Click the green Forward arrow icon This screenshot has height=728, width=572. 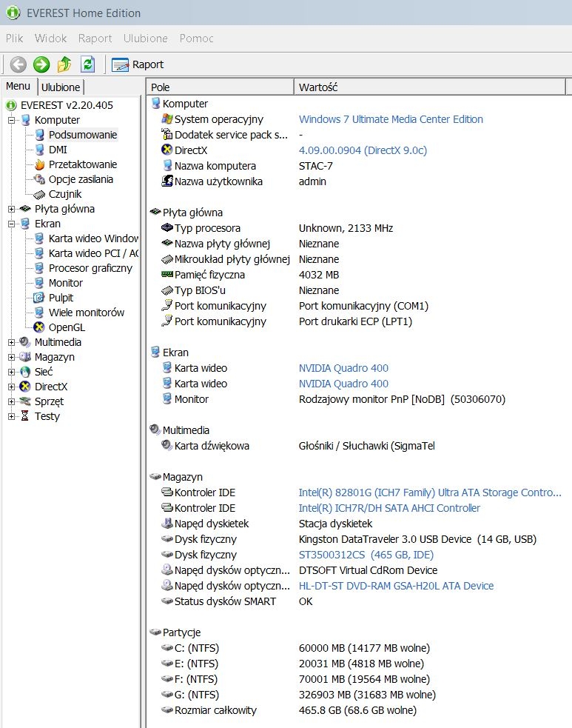tap(41, 64)
